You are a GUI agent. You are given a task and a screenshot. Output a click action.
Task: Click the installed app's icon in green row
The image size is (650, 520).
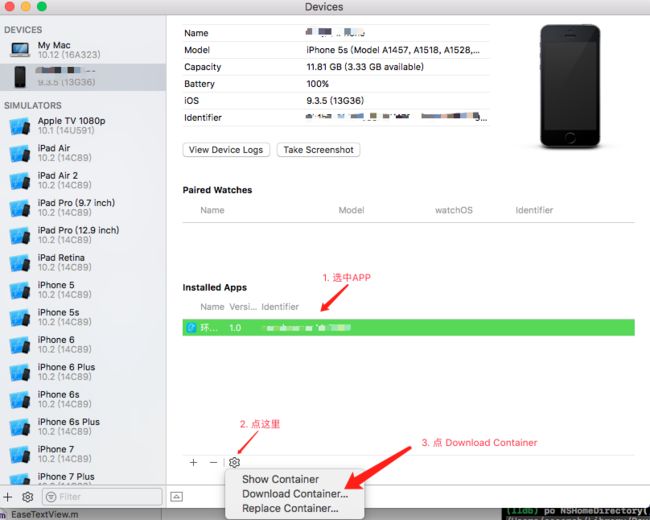(x=191, y=328)
